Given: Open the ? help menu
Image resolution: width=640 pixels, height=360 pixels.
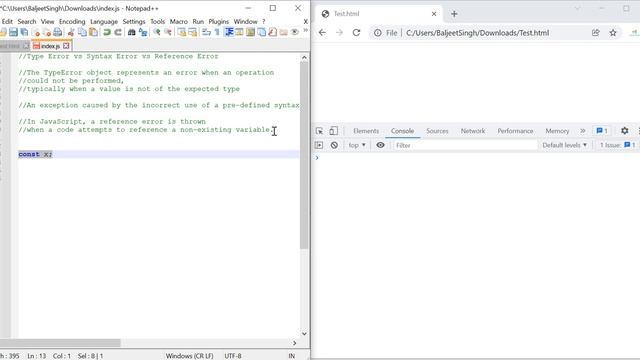Looking at the screenshot, I should [x=264, y=22].
